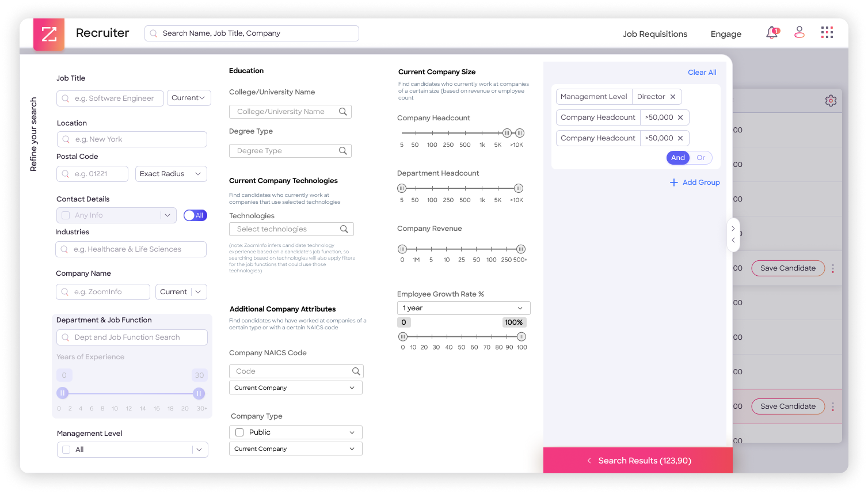Click the Code input field

[296, 371]
